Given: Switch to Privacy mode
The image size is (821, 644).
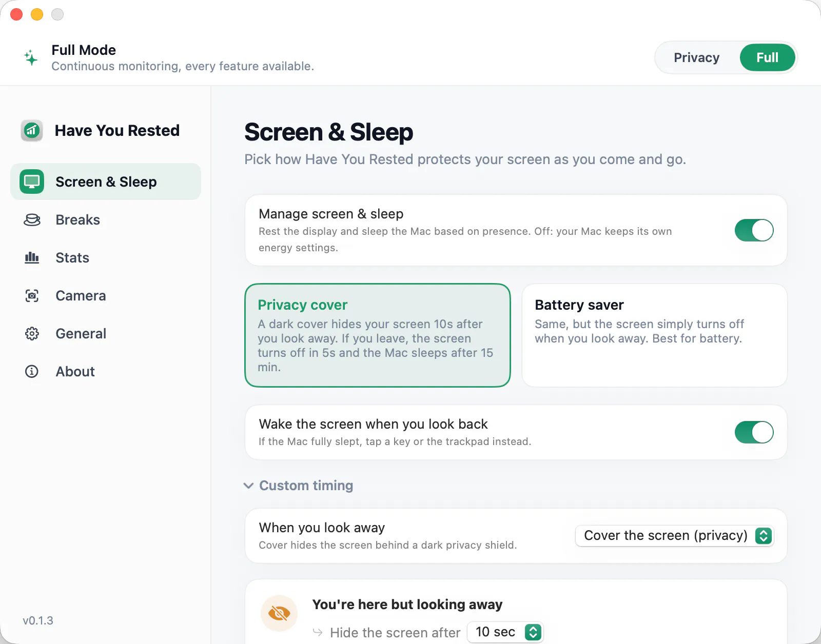Looking at the screenshot, I should point(696,57).
